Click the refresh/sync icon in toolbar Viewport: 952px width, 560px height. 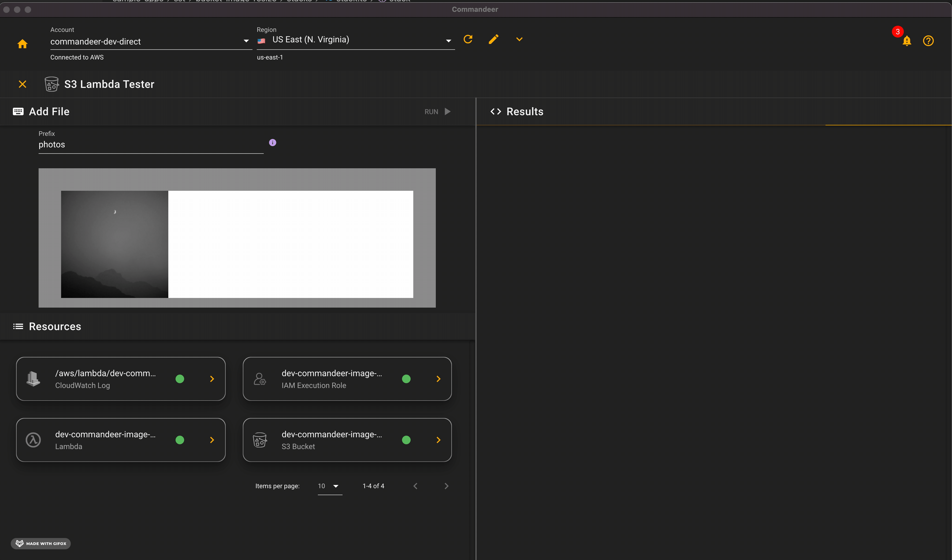tap(469, 39)
